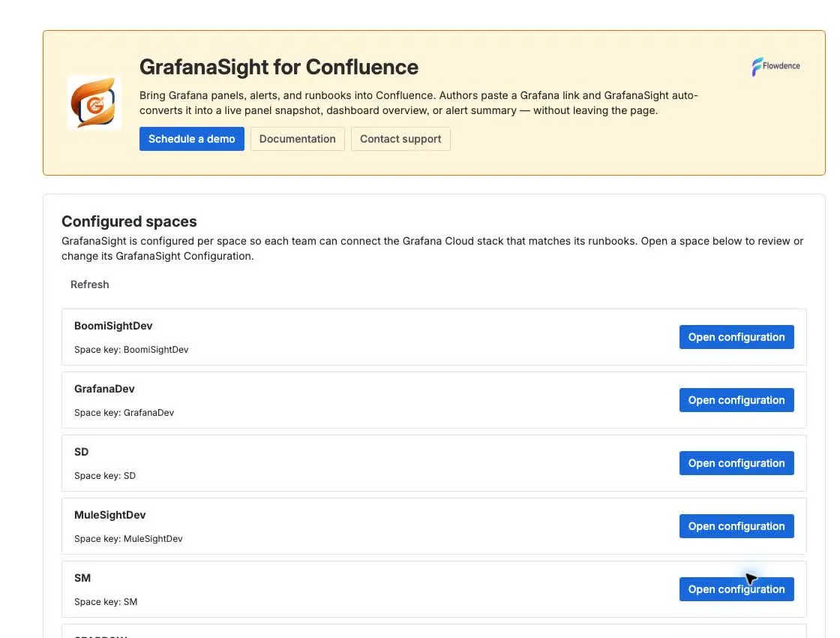Contact support via button
840x638 pixels.
click(x=400, y=139)
